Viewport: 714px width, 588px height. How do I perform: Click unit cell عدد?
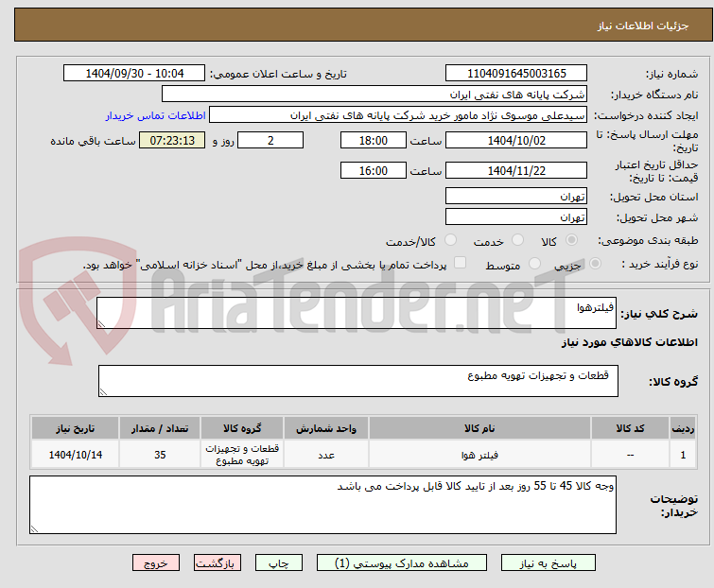(x=326, y=455)
